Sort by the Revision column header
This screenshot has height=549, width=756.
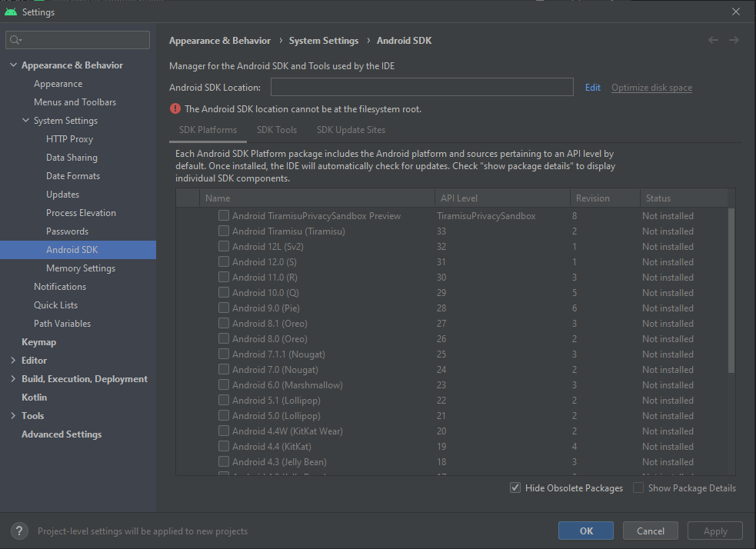tap(604, 198)
